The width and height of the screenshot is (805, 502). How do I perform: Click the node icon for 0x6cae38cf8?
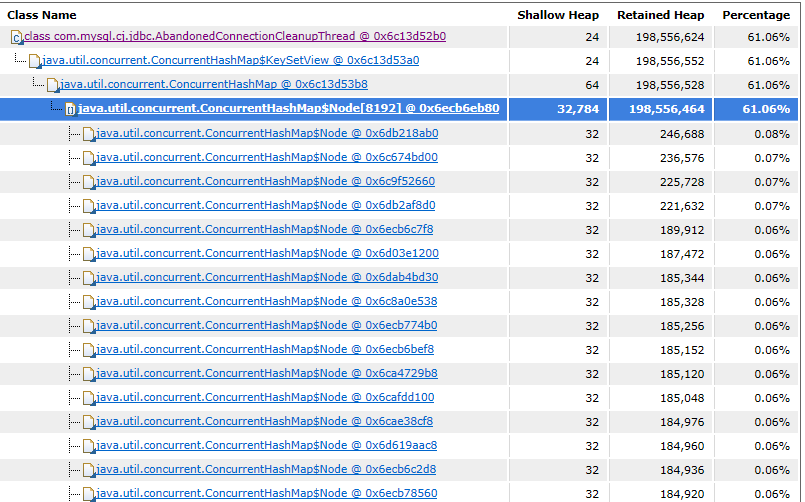coord(89,422)
